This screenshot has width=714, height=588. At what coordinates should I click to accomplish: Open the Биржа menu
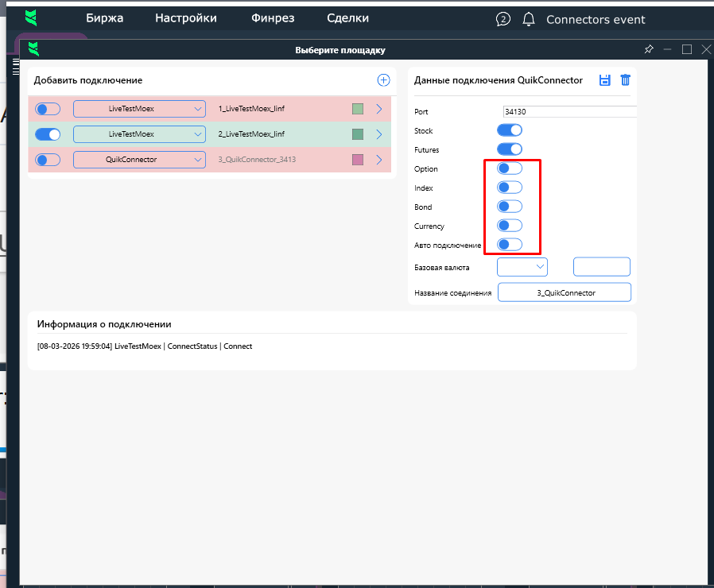tap(105, 18)
